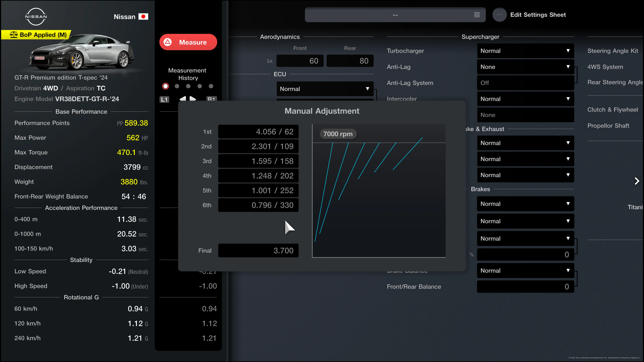Select Steering Angle Kit option
Screen dimensions: 644x362
pos(612,51)
